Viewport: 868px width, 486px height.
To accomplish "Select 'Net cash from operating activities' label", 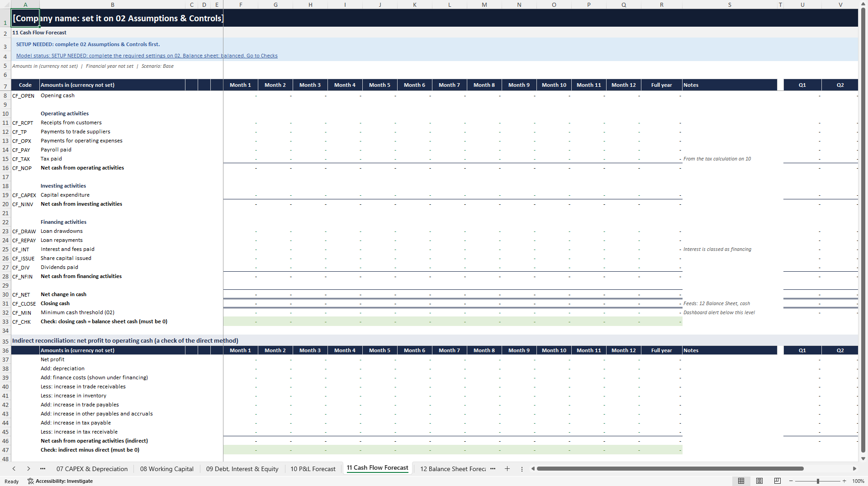I will click(113, 168).
